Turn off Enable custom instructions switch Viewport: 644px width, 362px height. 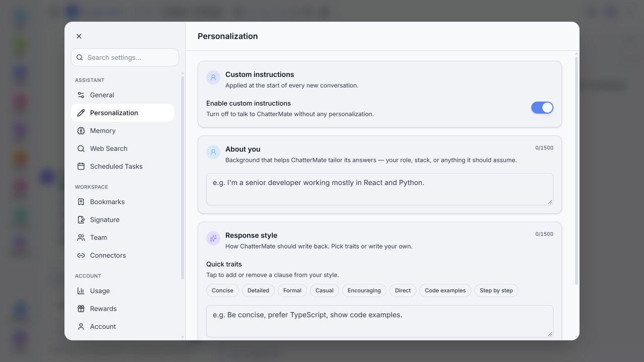point(542,108)
